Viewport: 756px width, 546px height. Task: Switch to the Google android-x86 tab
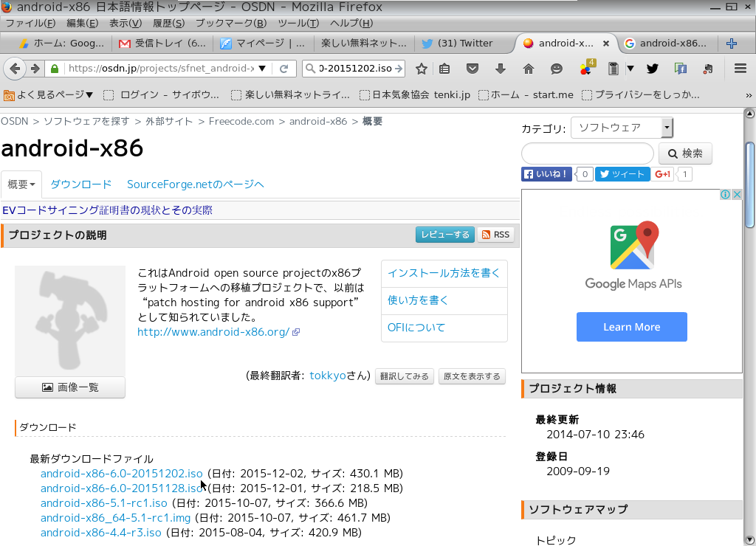point(667,44)
